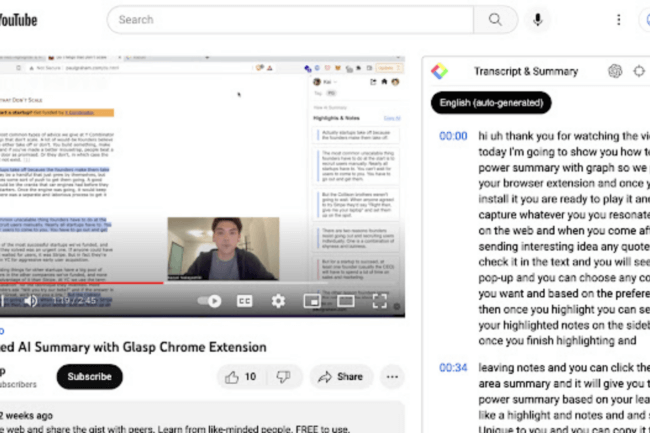
Task: Subscribe to the channel
Action: pos(89,377)
